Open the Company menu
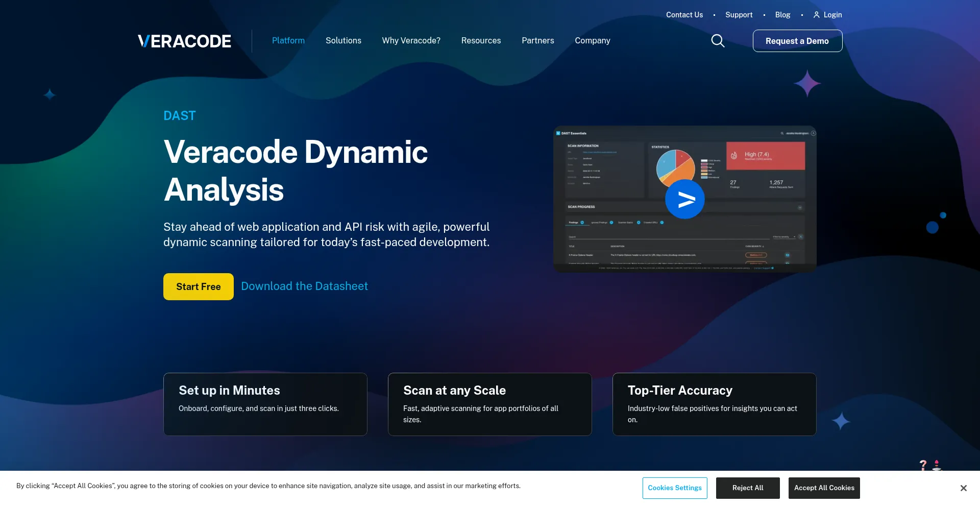 click(593, 40)
